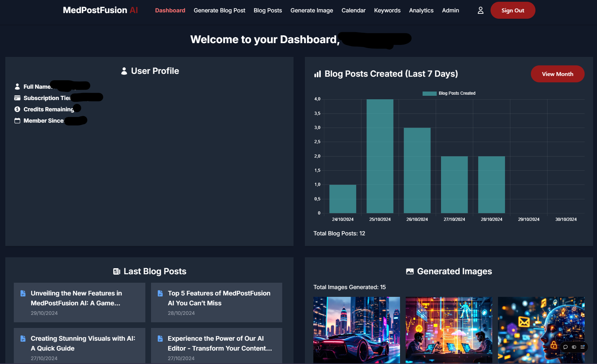
Task: Click the 29/10/2024 post date under Unveiling post
Action: point(44,313)
